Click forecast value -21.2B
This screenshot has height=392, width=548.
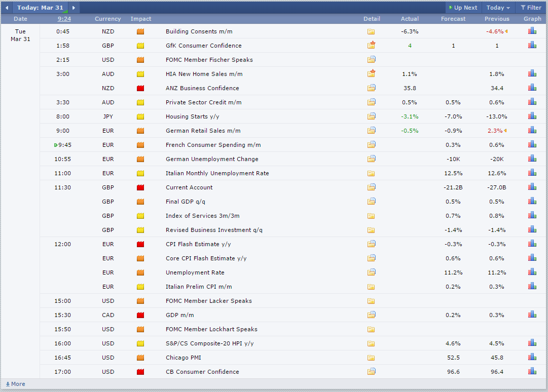point(453,187)
